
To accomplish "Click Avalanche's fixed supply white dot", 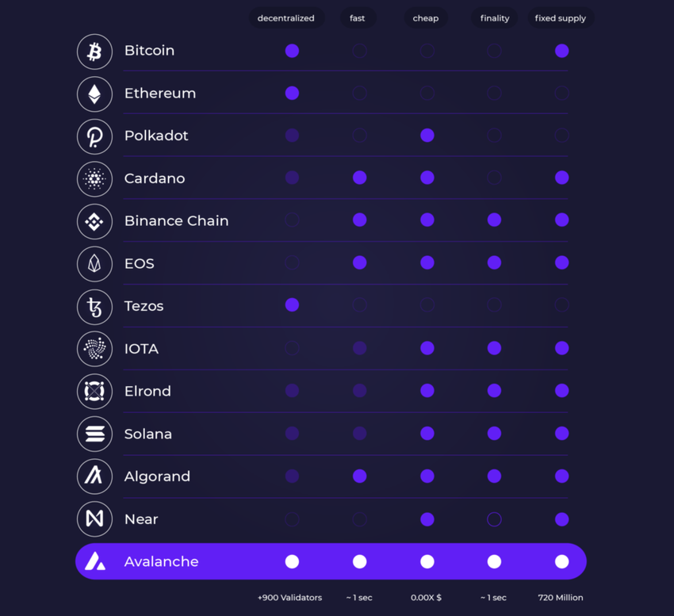I will click(x=562, y=561).
